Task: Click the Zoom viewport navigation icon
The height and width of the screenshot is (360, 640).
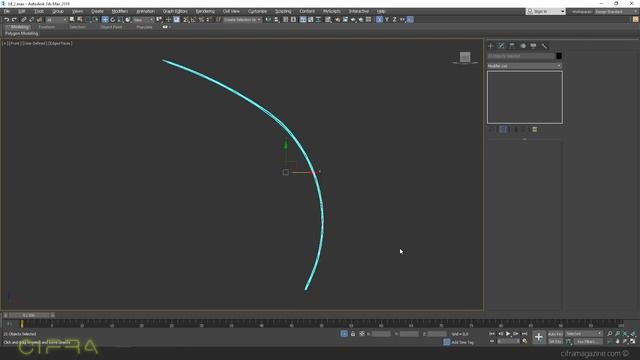Action: click(610, 334)
